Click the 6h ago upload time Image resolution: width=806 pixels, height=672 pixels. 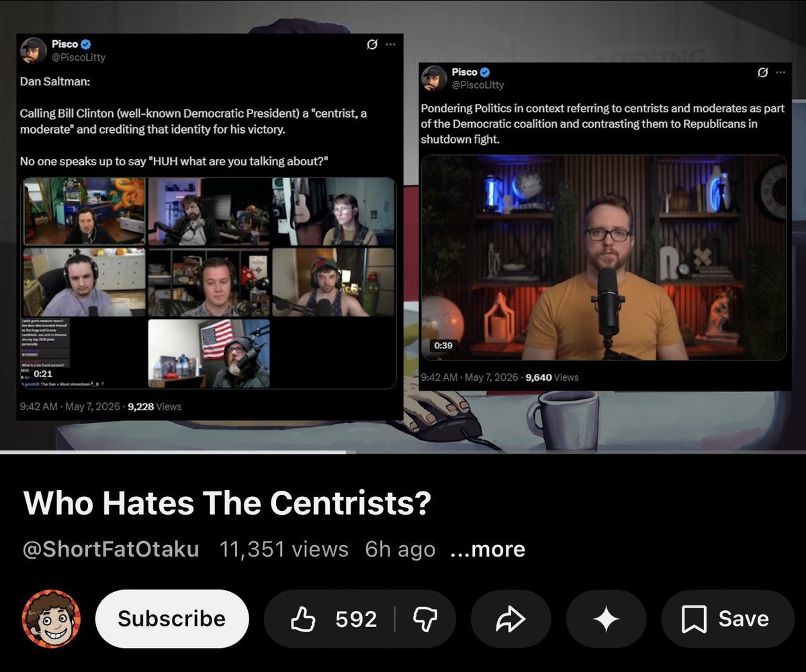coord(400,549)
